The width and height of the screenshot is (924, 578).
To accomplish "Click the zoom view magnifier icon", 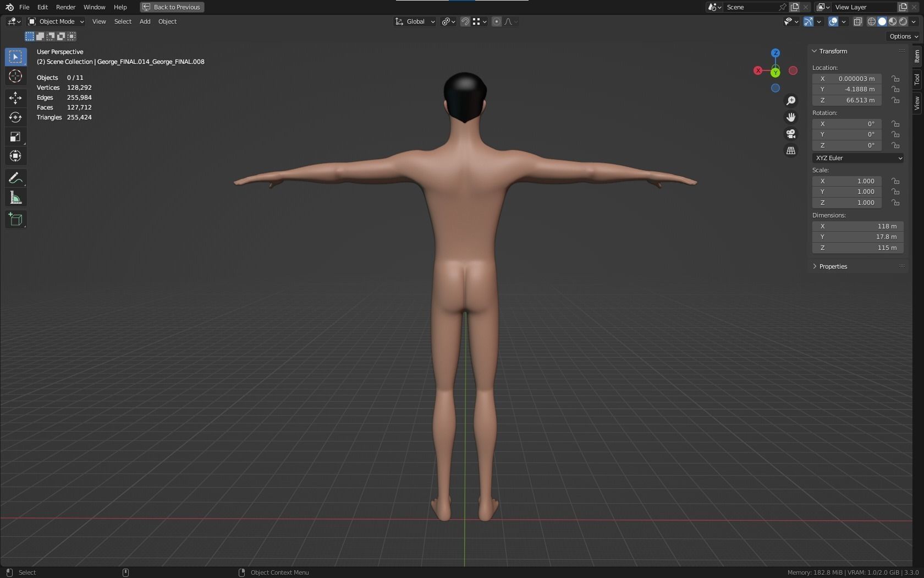I will pos(791,101).
